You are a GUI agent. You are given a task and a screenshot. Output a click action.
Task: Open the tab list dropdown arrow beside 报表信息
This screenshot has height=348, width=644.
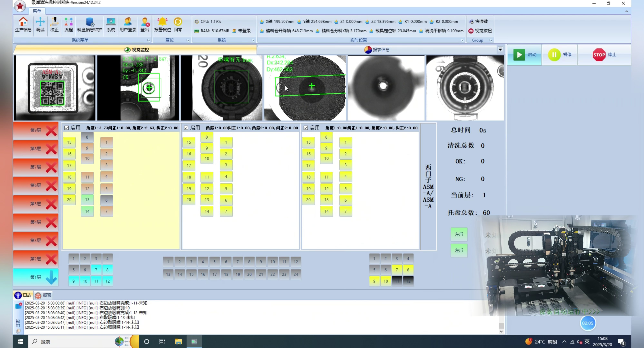pyautogui.click(x=500, y=49)
